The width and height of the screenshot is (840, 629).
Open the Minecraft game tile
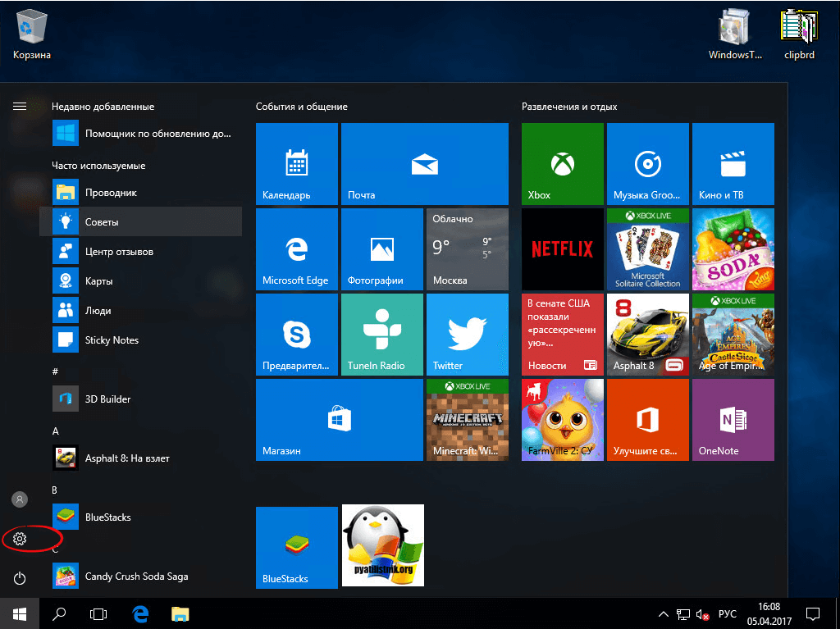(467, 420)
